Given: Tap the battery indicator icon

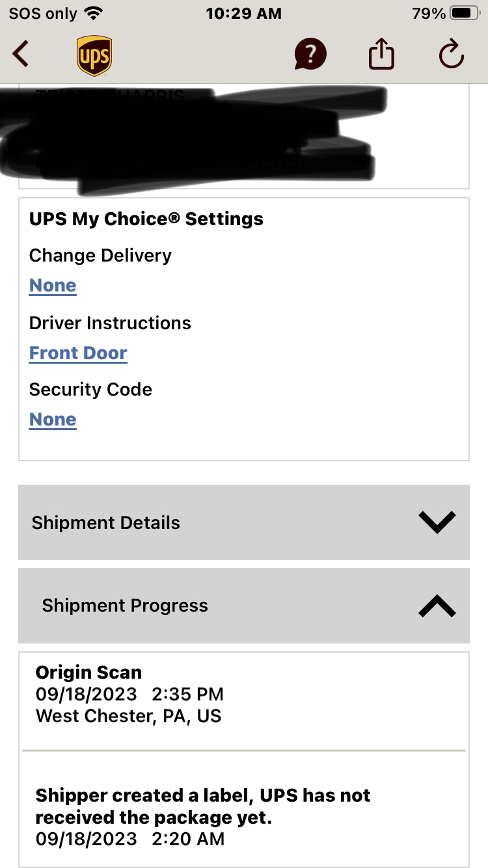Looking at the screenshot, I should pyautogui.click(x=464, y=14).
